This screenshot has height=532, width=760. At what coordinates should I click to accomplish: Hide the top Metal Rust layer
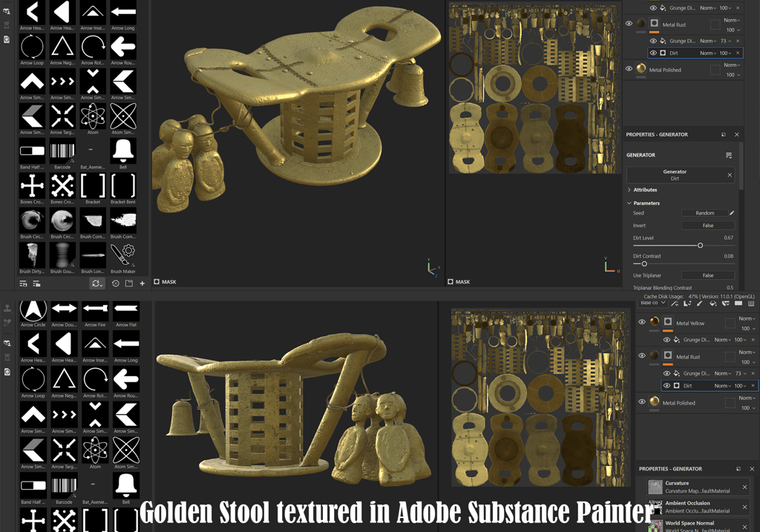click(x=629, y=23)
